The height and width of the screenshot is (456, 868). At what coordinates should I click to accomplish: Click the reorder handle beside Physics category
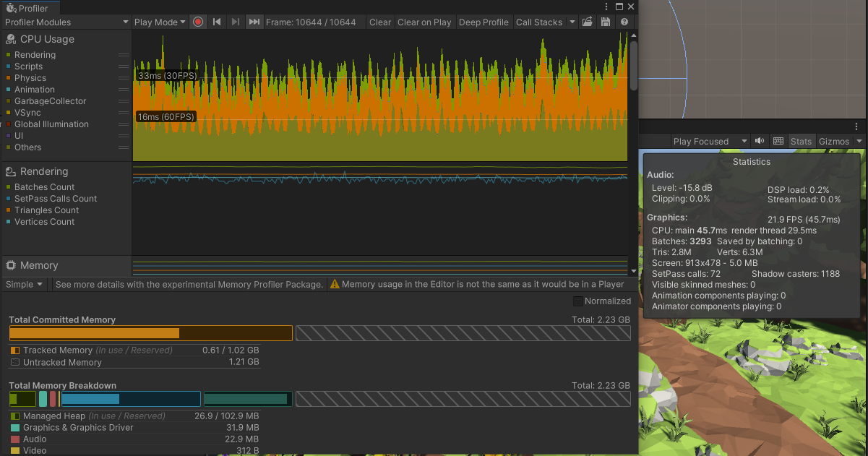(124, 78)
